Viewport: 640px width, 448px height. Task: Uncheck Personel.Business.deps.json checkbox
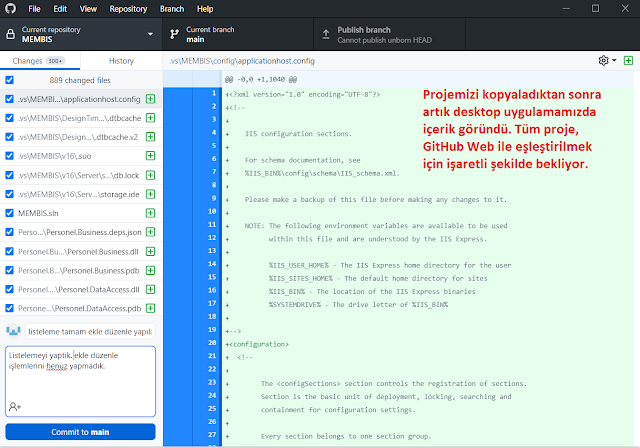[9, 232]
